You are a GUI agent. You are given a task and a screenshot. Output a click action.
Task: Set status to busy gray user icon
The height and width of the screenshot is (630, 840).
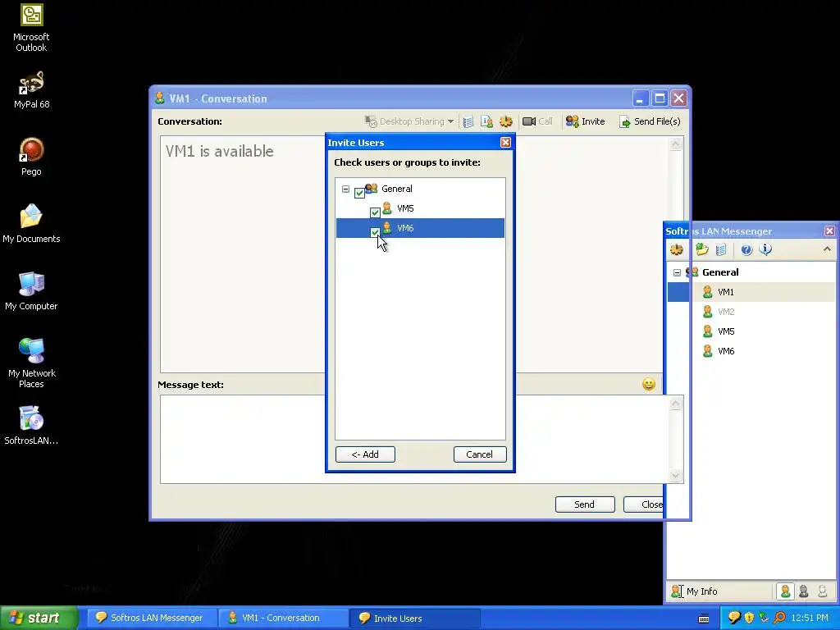[x=804, y=591]
